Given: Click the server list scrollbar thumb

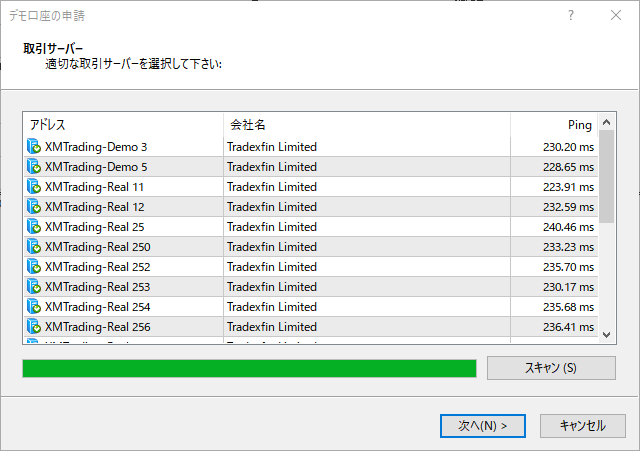Looking at the screenshot, I should (x=607, y=176).
